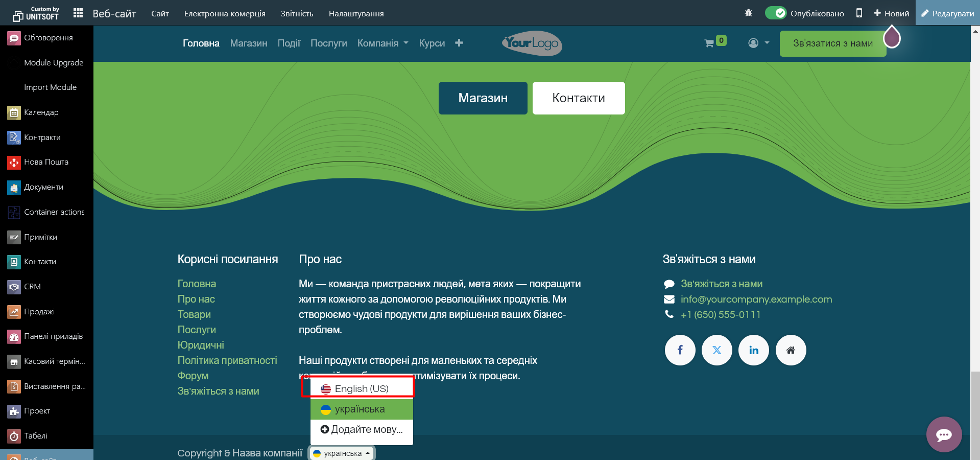Click the Додайте мову option
This screenshot has height=460, width=980.
(x=362, y=429)
